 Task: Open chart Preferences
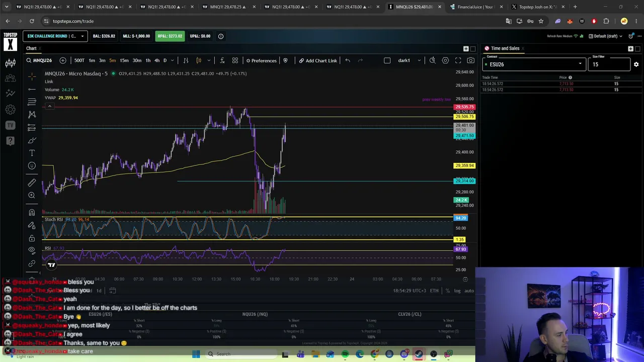point(261,60)
